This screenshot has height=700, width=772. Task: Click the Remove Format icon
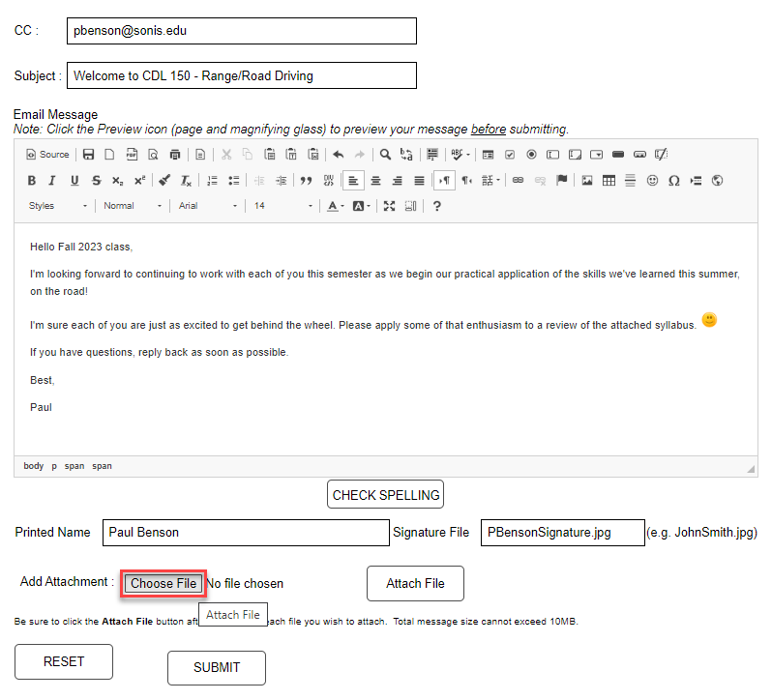pos(186,181)
